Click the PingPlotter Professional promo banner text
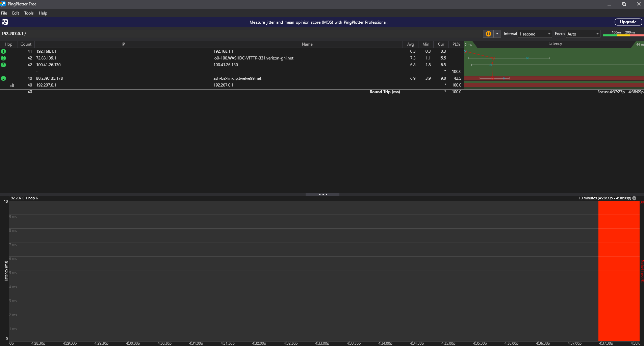The width and height of the screenshot is (644, 346). coord(318,22)
